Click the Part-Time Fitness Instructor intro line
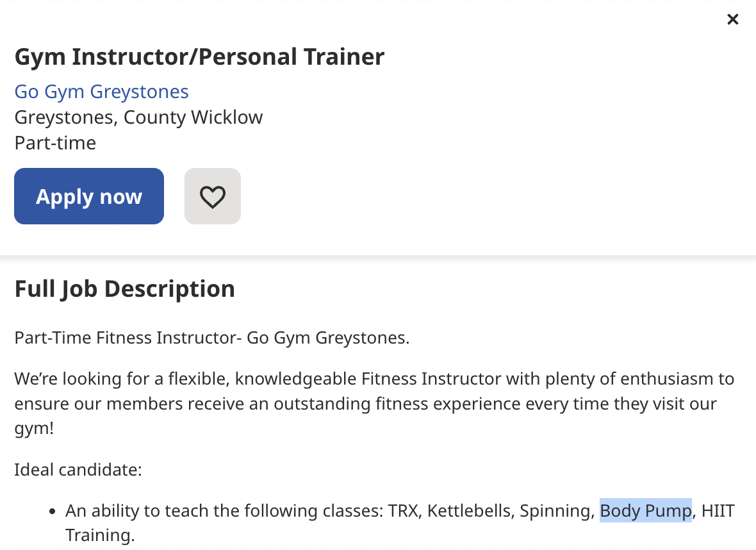 [211, 337]
